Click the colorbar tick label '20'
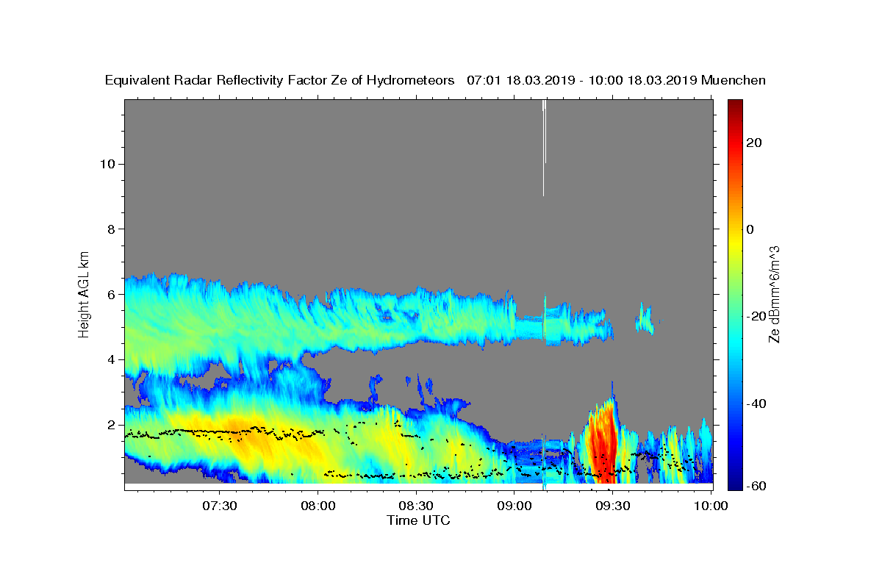Screen dimensions: 882x588 pyautogui.click(x=754, y=143)
